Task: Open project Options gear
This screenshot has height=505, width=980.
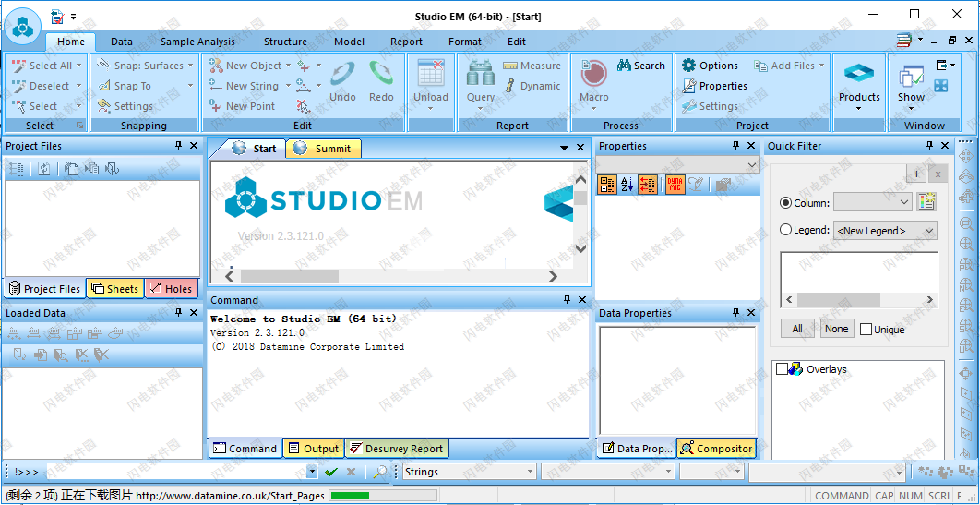Action: [x=688, y=65]
